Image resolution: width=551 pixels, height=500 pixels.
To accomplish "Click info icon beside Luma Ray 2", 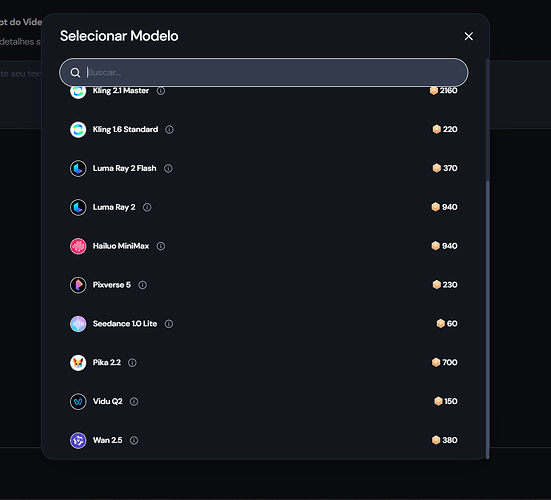I will tap(147, 207).
